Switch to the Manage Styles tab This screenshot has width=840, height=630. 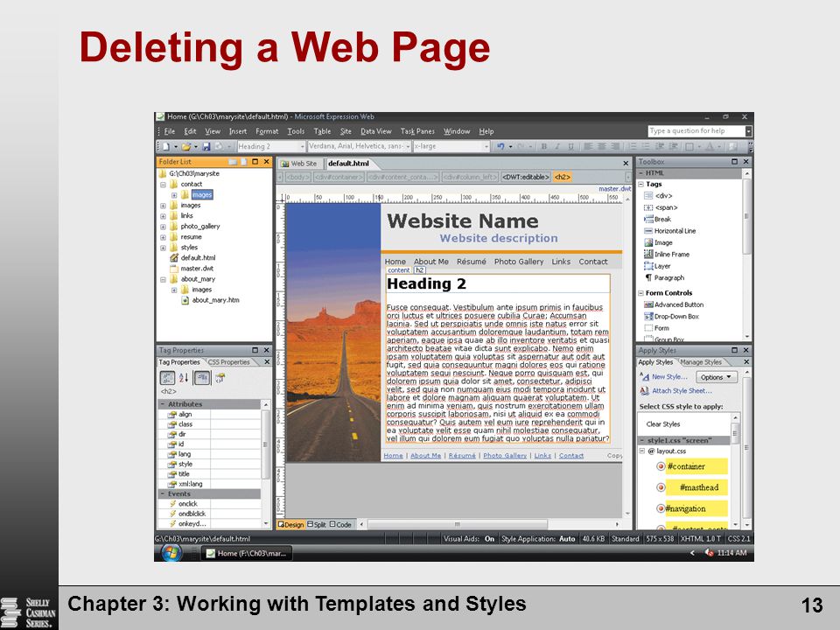click(x=701, y=362)
